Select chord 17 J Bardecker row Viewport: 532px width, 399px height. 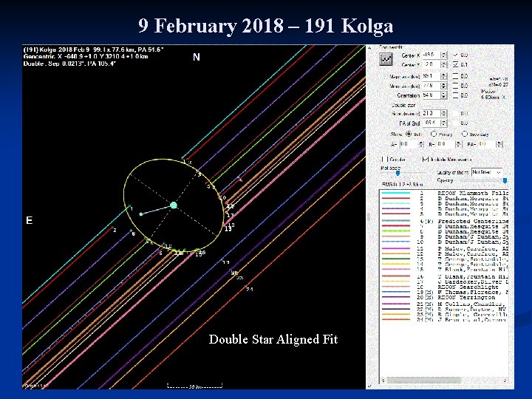[444, 282]
